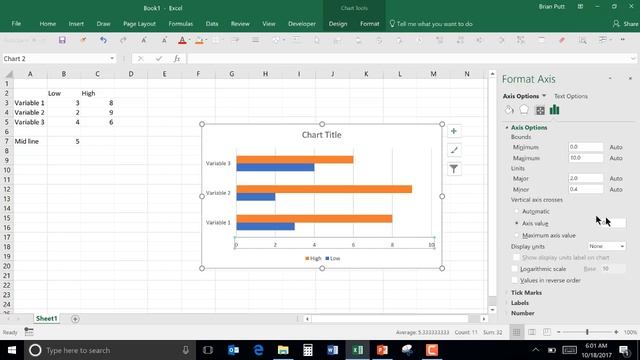This screenshot has width=640, height=360.
Task: Collapse the Axis Options section
Action: click(507, 128)
